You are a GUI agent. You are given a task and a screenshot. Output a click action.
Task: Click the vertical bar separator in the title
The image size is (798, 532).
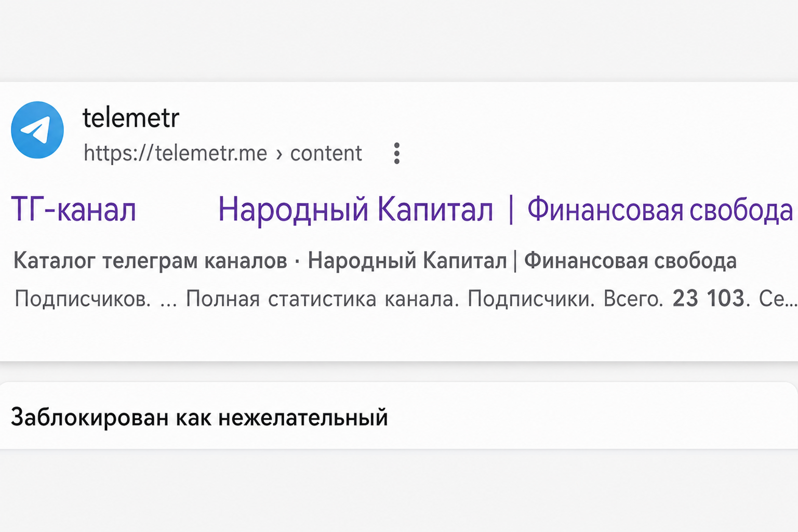511,210
